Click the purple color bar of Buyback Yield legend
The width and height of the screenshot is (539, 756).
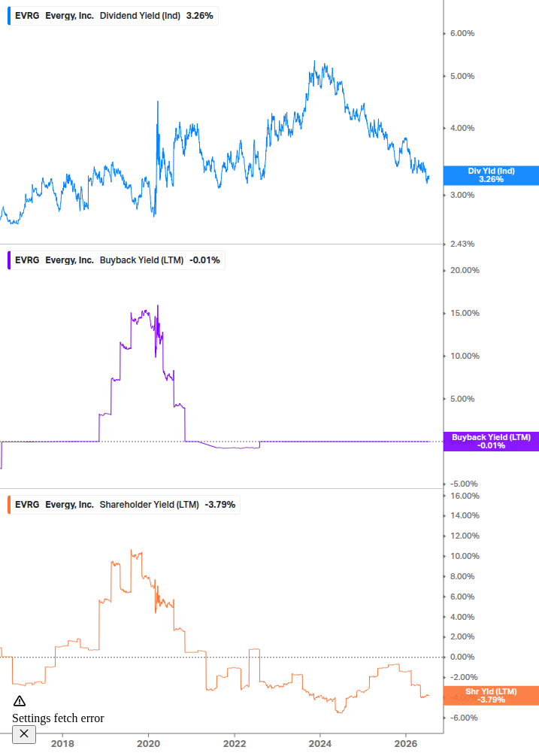pos(9,260)
